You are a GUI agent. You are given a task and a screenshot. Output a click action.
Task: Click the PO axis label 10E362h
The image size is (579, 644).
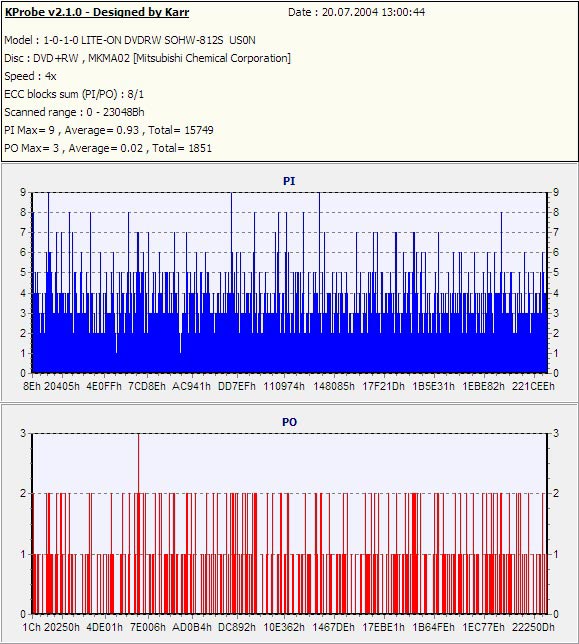pos(284,628)
